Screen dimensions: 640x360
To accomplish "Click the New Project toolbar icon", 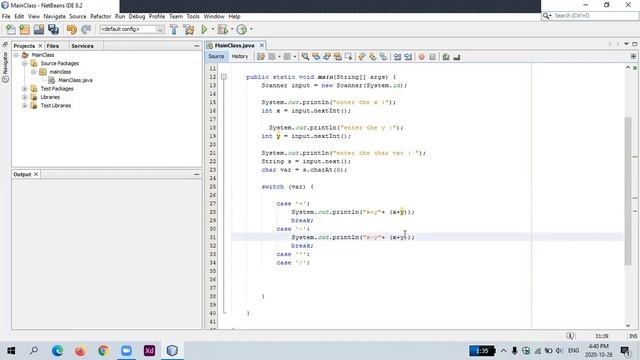I will tap(24, 29).
